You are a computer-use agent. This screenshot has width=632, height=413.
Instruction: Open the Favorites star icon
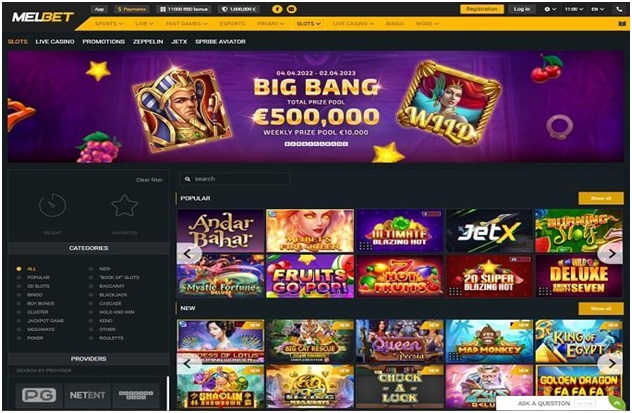[125, 205]
